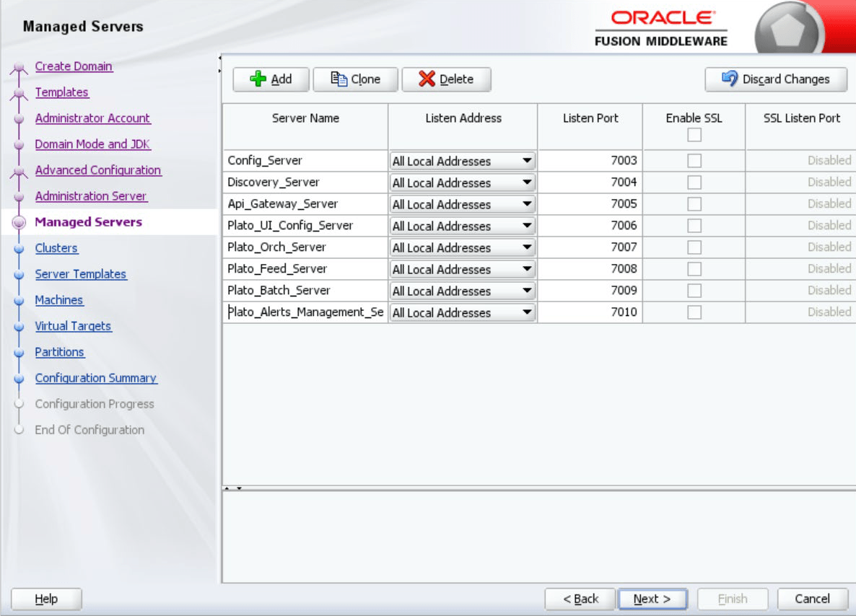Viewport: 856px width, 616px height.
Task: Toggle the Enable SSL header checkbox
Action: 694,135
